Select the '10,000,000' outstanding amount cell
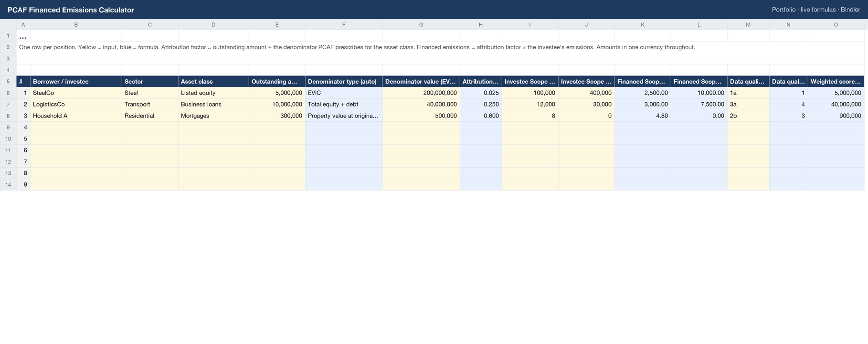Viewport: 868px width, 344px height. click(x=277, y=104)
